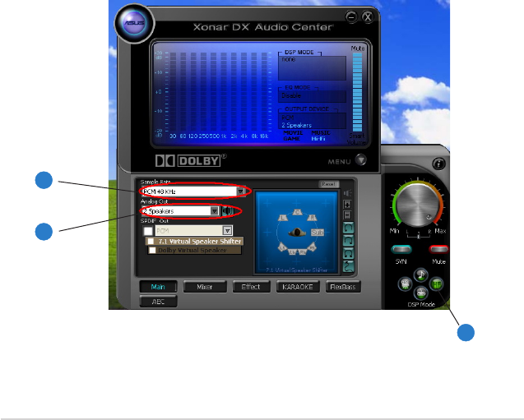This screenshot has width=524, height=420.
Task: Switch to the Main tab
Action: (158, 287)
